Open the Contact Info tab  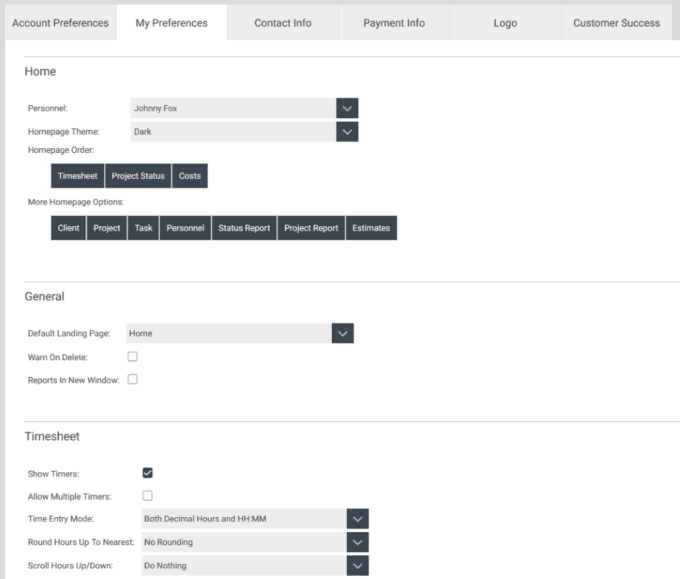(282, 23)
